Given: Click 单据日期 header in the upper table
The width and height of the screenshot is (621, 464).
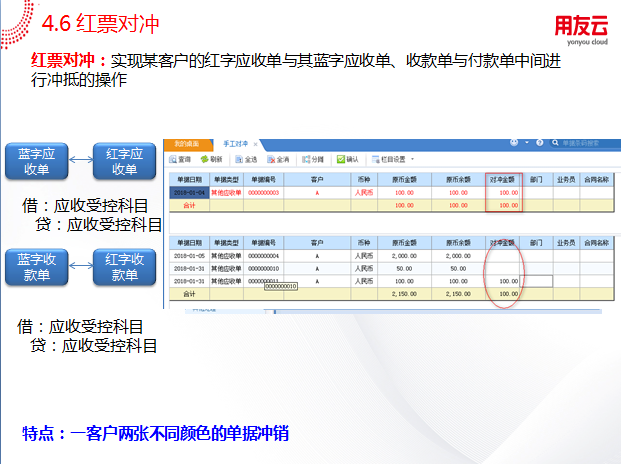Looking at the screenshot, I should pyautogui.click(x=189, y=180).
